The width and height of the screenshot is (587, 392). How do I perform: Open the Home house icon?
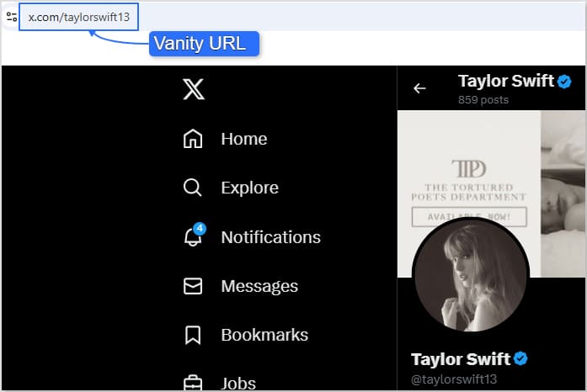click(x=193, y=139)
